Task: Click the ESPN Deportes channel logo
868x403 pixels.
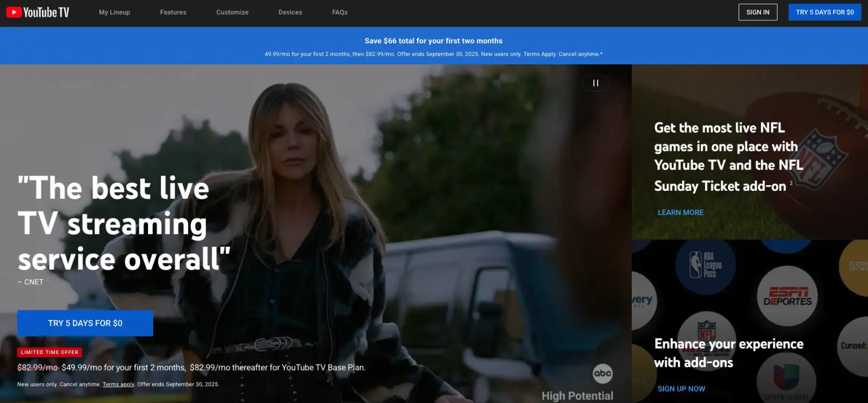Action: click(x=788, y=296)
